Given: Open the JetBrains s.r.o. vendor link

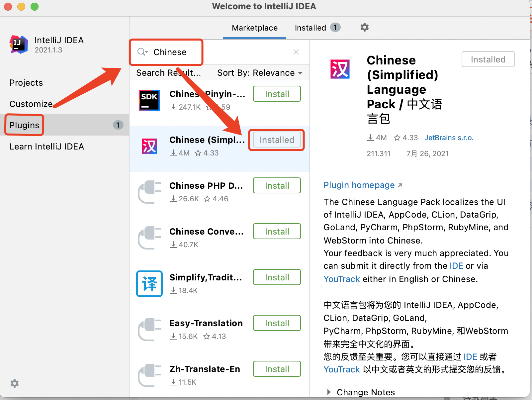Looking at the screenshot, I should [x=449, y=138].
